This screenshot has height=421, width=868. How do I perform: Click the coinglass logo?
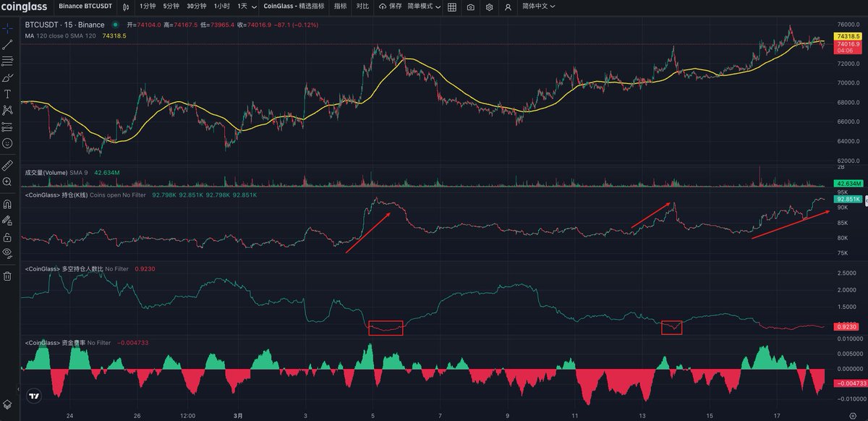click(25, 7)
